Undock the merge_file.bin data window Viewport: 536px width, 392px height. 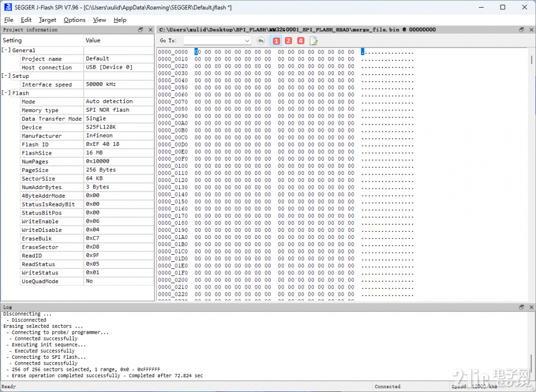pyautogui.click(x=521, y=30)
